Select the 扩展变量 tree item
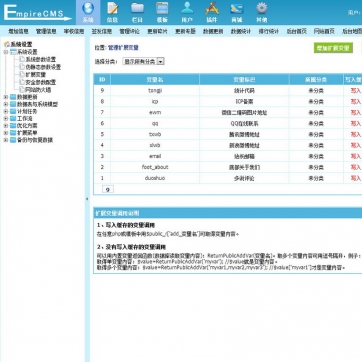 pos(36,75)
